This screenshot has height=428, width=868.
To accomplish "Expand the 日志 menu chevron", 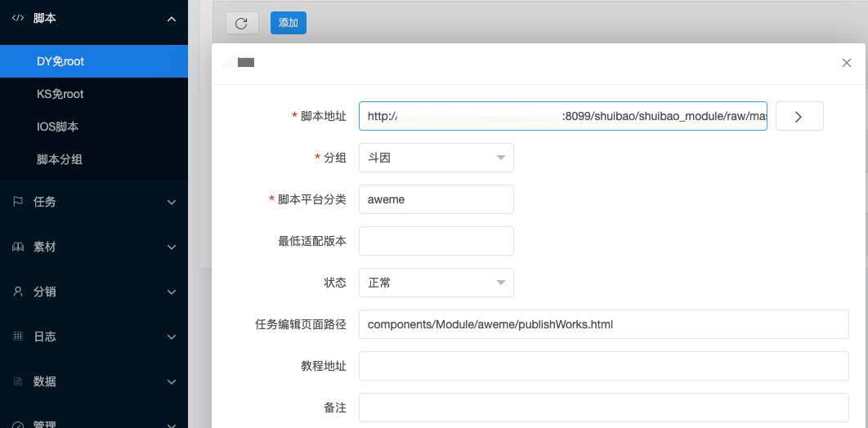I will click(x=172, y=337).
